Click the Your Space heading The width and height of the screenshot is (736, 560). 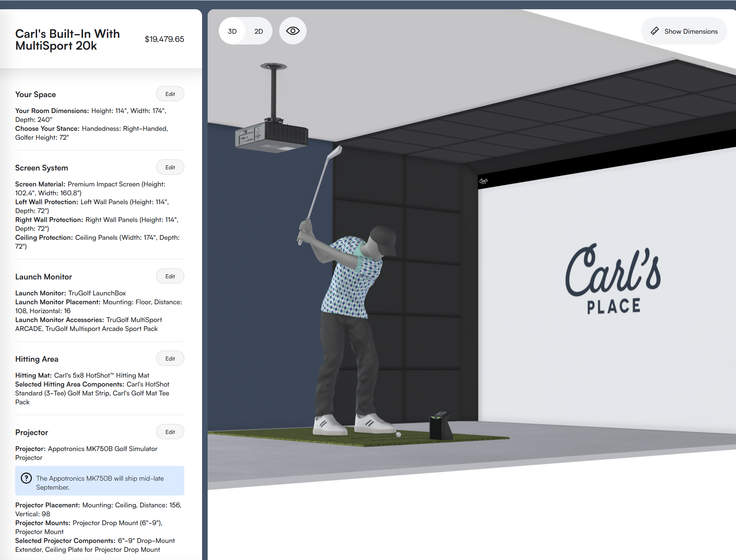[x=36, y=95]
